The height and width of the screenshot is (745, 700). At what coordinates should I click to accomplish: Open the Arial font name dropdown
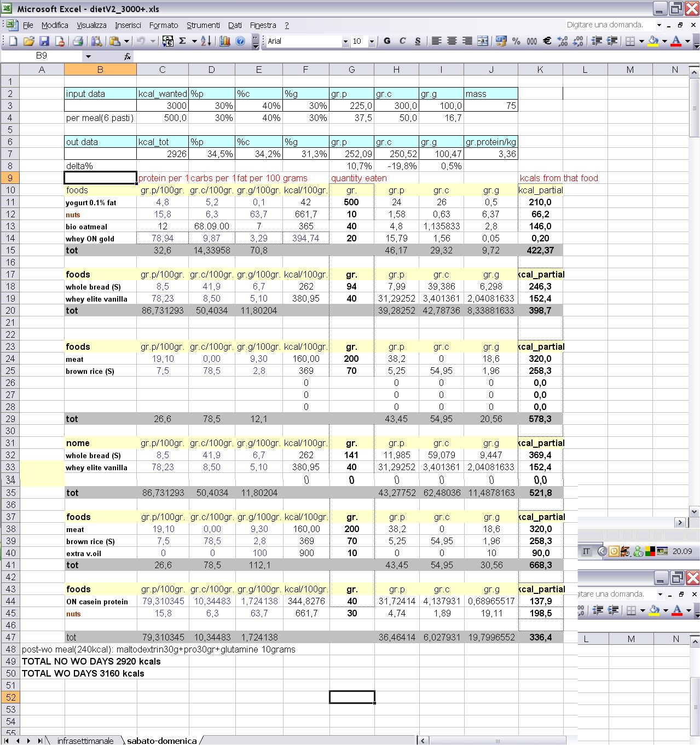coord(345,42)
